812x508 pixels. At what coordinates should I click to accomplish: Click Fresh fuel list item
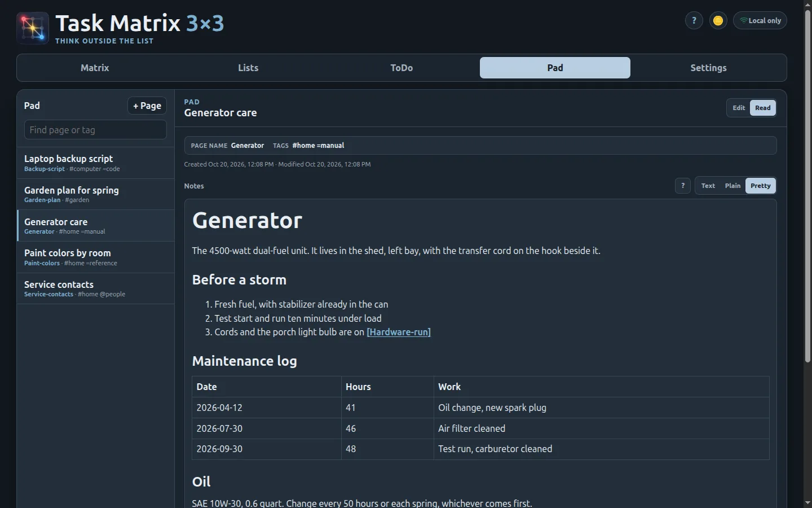tap(301, 304)
